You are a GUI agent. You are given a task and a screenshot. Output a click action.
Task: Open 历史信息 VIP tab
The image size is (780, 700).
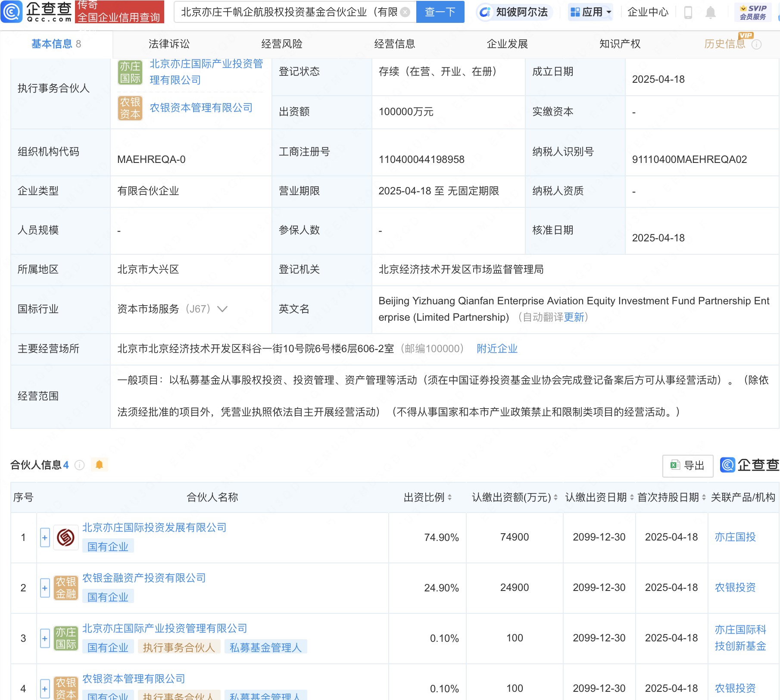[724, 44]
